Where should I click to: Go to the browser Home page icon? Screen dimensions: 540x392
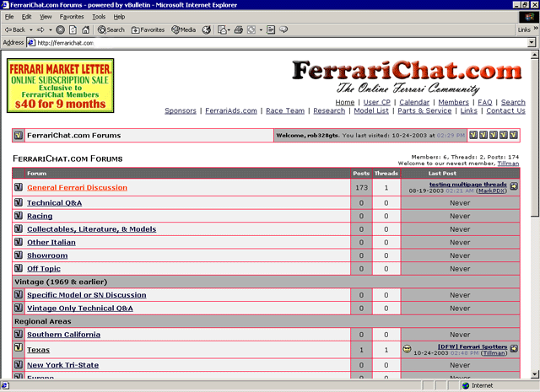(x=86, y=30)
